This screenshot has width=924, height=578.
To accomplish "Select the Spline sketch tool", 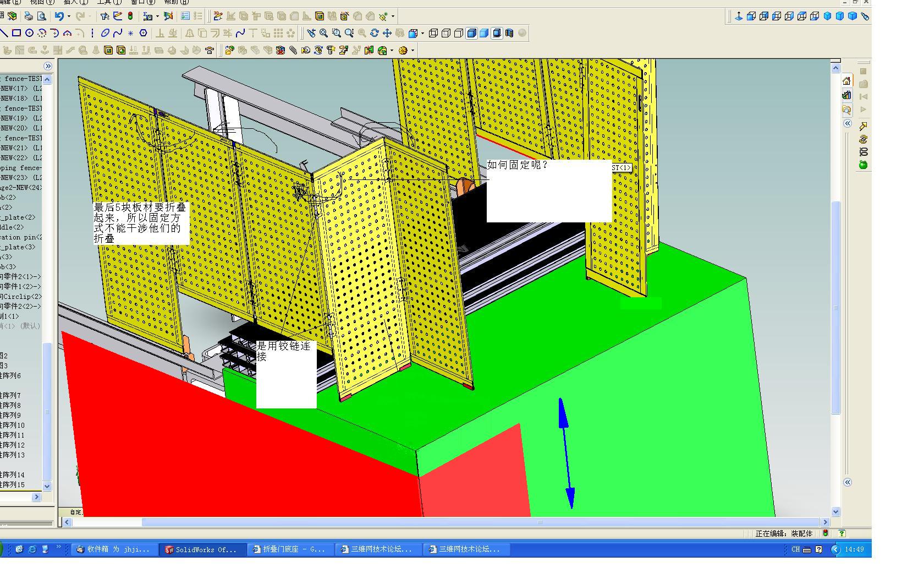I will [118, 33].
